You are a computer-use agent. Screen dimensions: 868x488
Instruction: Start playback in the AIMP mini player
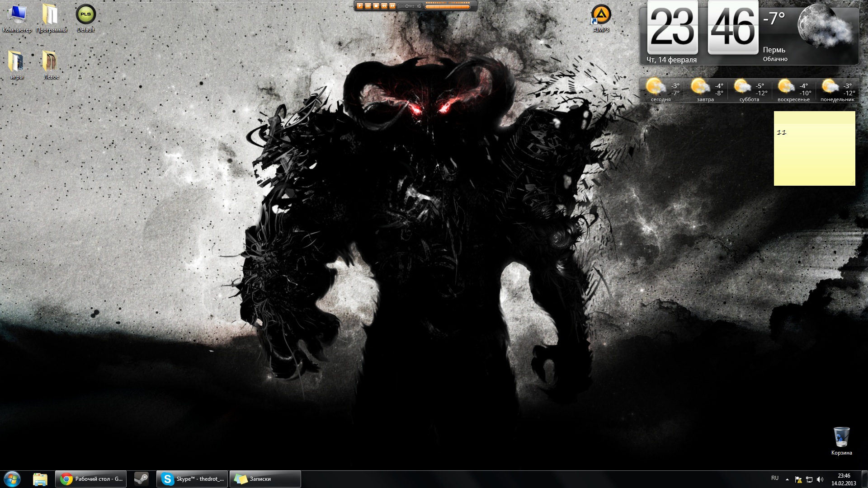click(360, 6)
